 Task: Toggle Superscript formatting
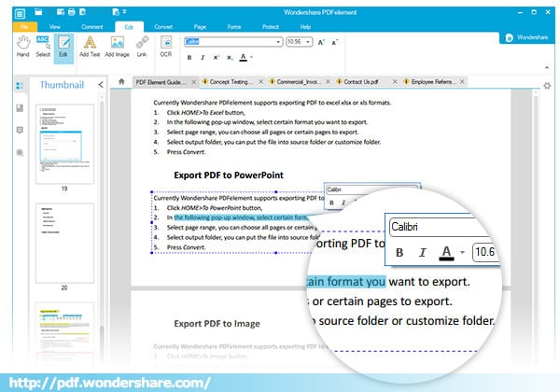[x=216, y=58]
